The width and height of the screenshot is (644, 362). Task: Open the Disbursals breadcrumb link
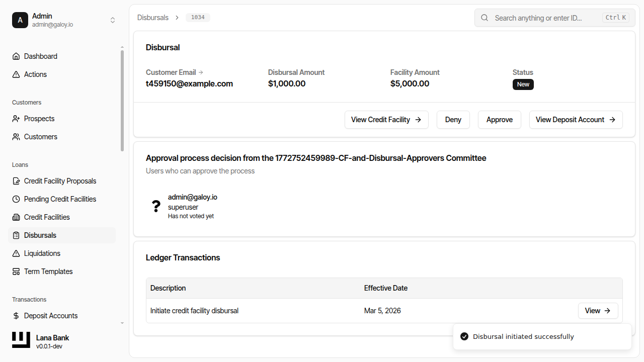pos(152,17)
